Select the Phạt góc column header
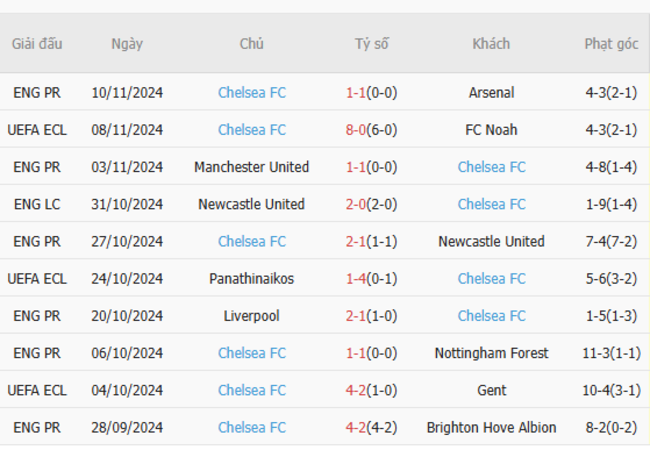 point(611,44)
